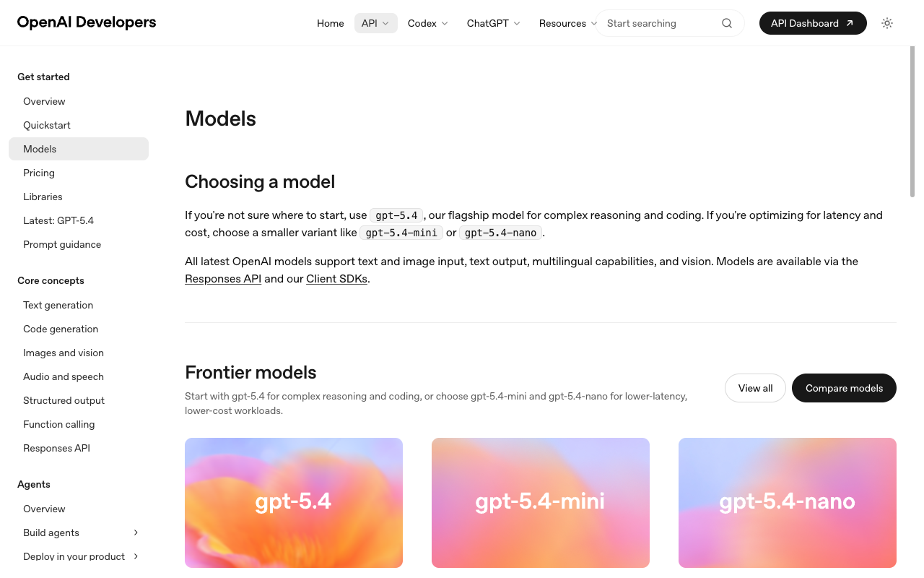Click the search magnifier icon

click(x=726, y=23)
